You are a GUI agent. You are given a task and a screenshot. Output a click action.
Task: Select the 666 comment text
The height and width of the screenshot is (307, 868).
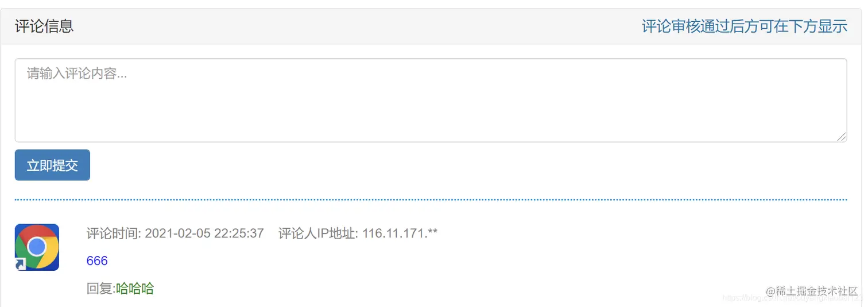(x=97, y=261)
